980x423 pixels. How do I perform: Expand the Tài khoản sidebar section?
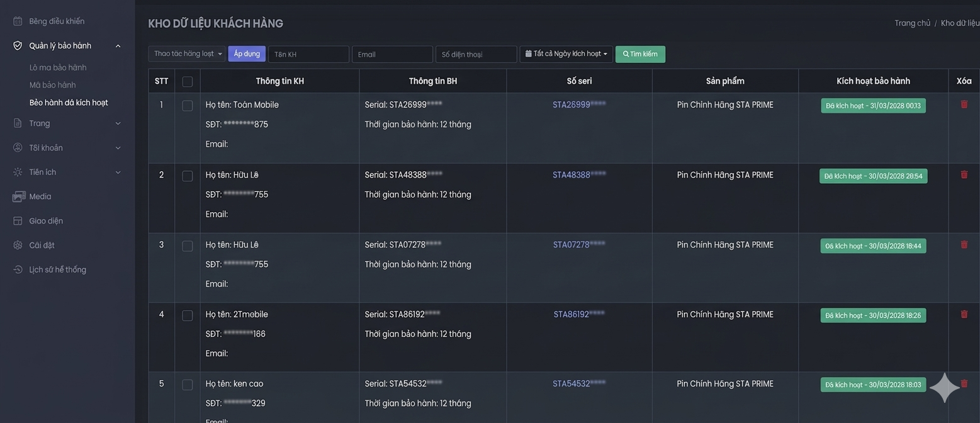pyautogui.click(x=118, y=148)
